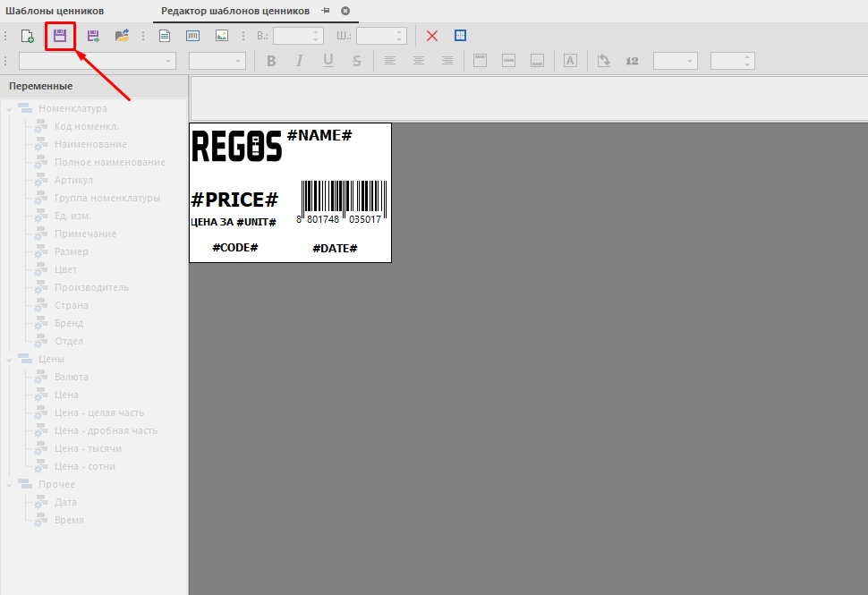Close the Редактор шаблонов ценников tab
Image resolution: width=868 pixels, height=595 pixels.
click(x=345, y=11)
